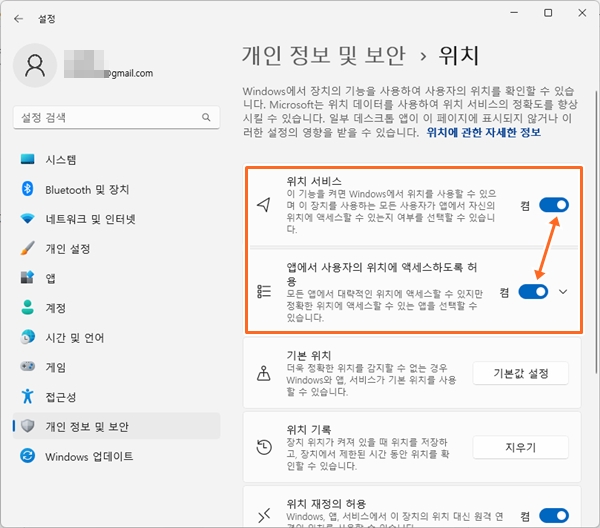Screen dimensions: 600x528
Task: Click the 네트워크 및 인터넷 Wi-Fi icon
Action: pos(28,218)
